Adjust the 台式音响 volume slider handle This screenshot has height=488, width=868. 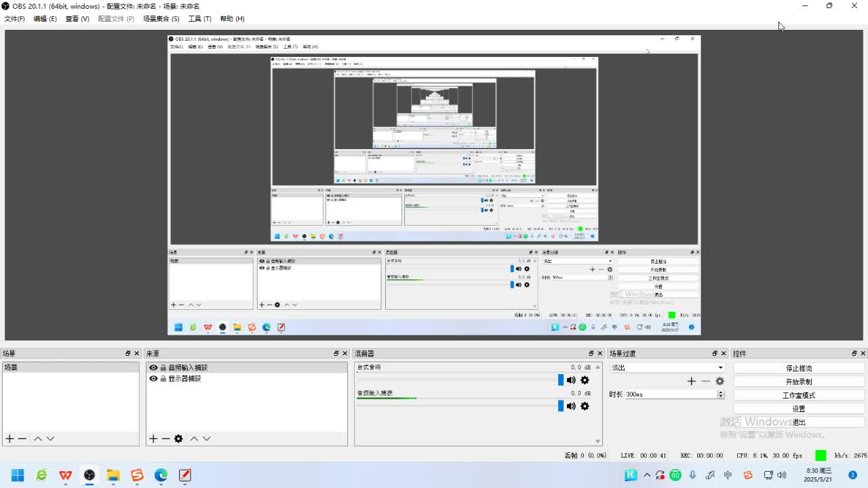561,380
